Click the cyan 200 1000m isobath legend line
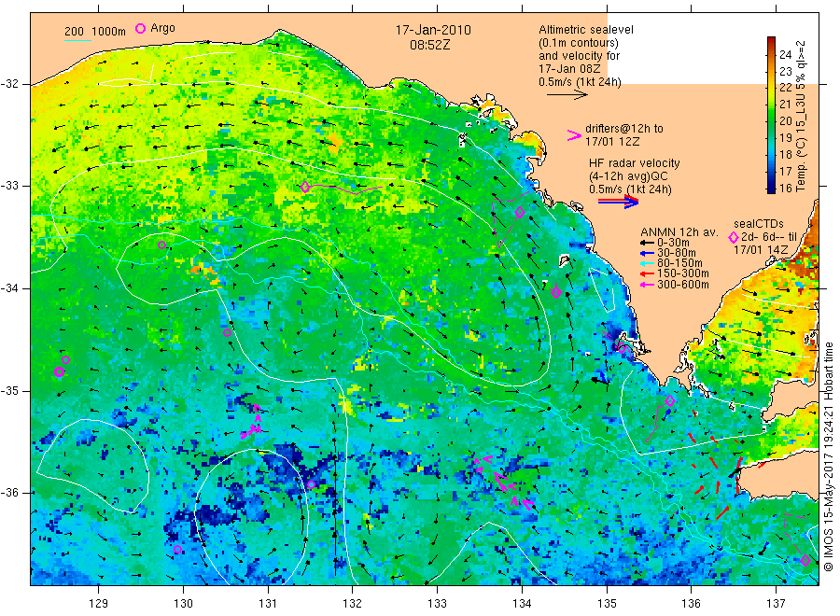Screen dimensions: 840x616 click(77, 39)
